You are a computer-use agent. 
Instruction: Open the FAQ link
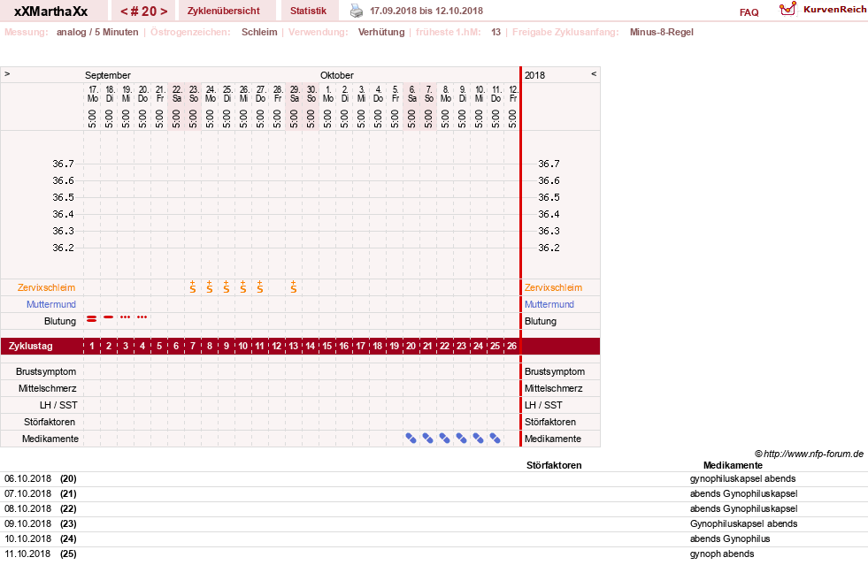click(749, 12)
